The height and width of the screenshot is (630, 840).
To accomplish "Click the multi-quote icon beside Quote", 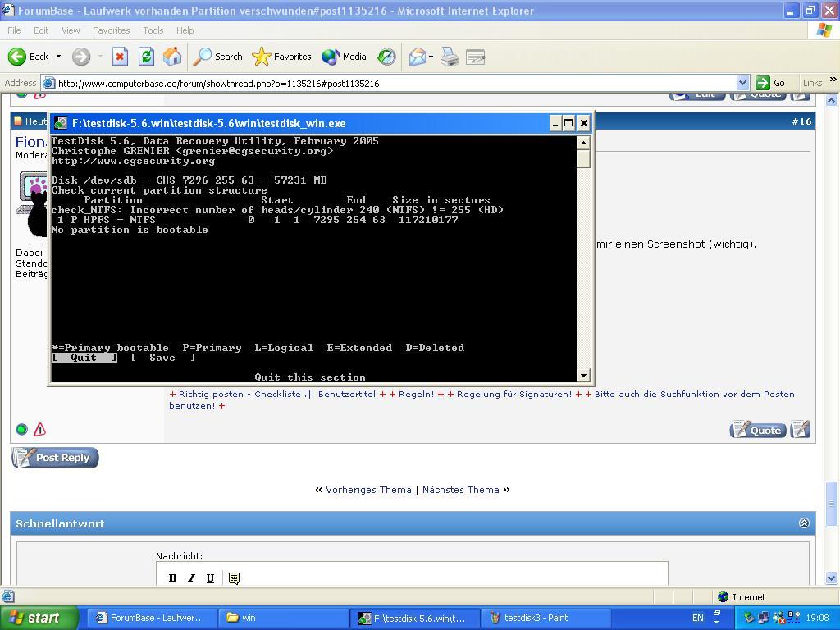I will click(801, 430).
